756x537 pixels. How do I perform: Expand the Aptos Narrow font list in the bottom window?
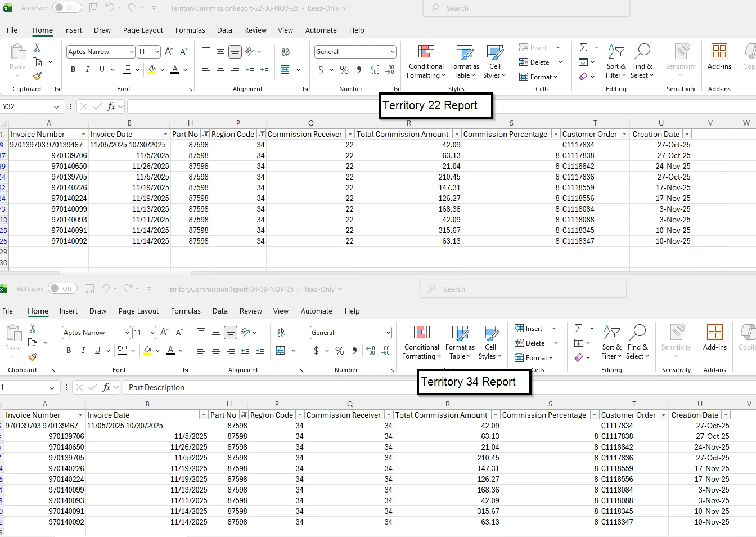click(x=127, y=333)
